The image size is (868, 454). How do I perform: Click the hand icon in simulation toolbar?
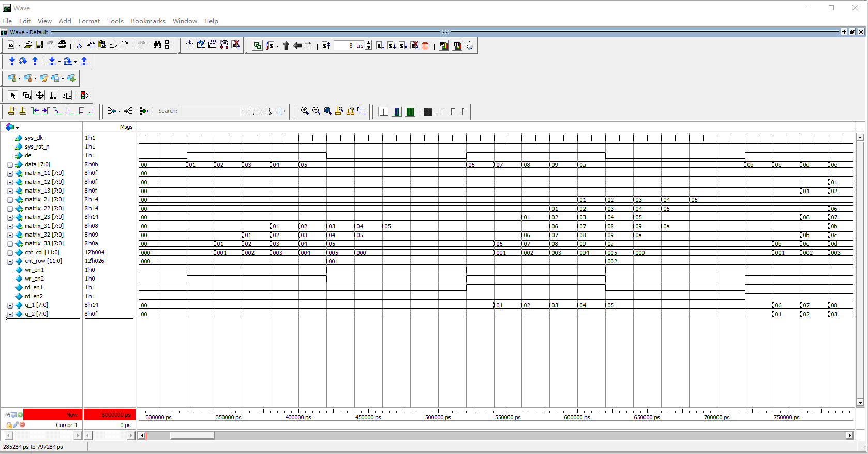click(x=469, y=46)
